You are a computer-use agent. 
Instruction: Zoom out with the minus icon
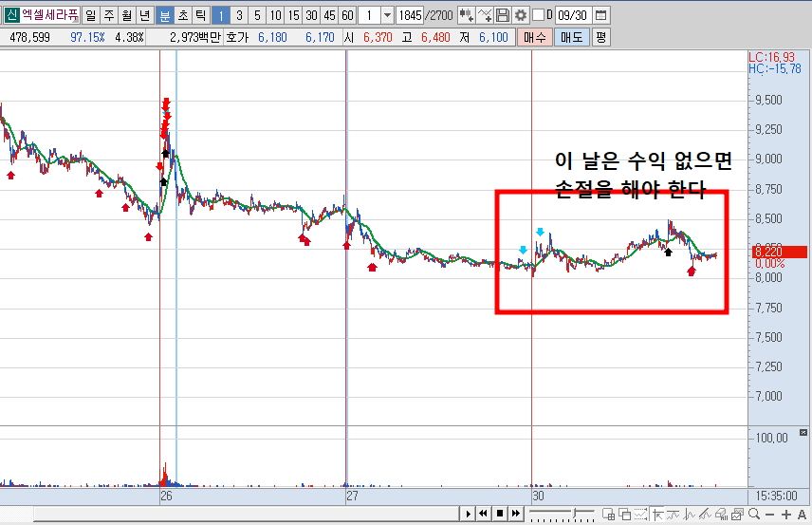[x=769, y=515]
